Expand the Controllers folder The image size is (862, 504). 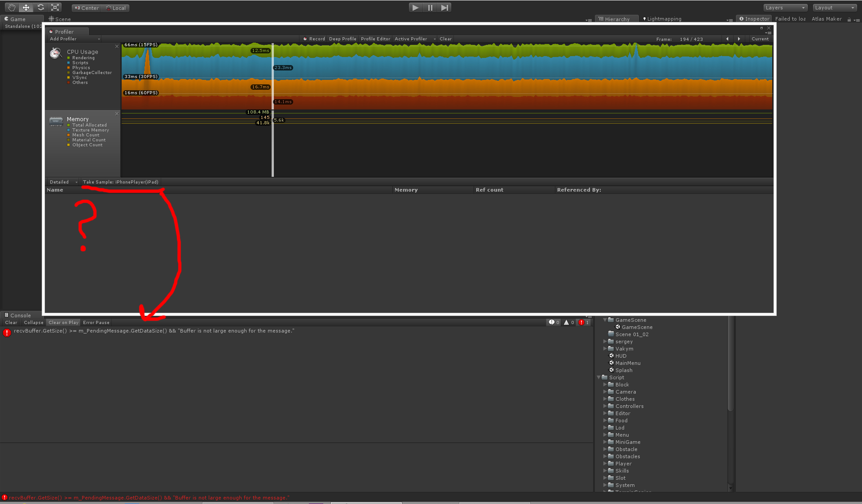605,406
